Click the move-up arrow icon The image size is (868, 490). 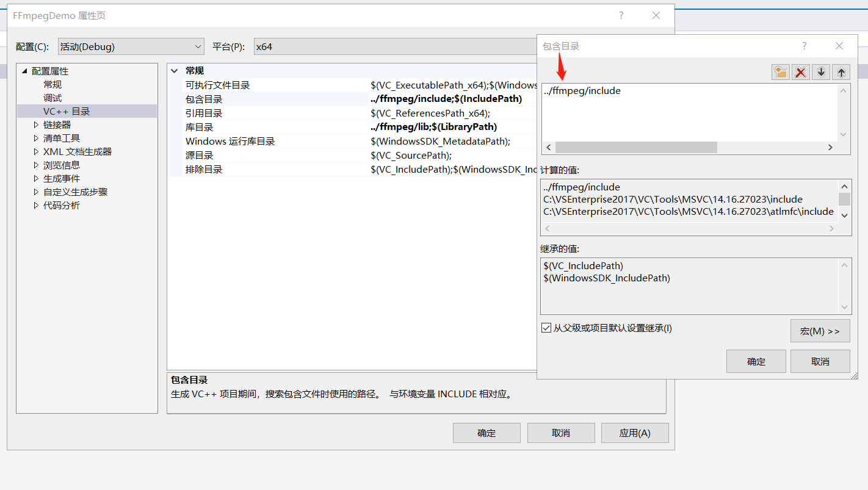coord(841,71)
